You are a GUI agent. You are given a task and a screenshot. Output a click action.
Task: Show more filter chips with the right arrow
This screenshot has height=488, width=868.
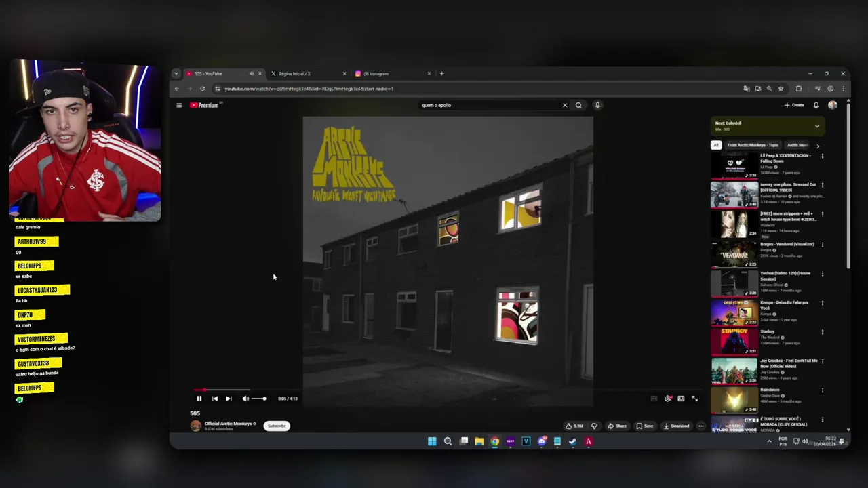(x=818, y=146)
